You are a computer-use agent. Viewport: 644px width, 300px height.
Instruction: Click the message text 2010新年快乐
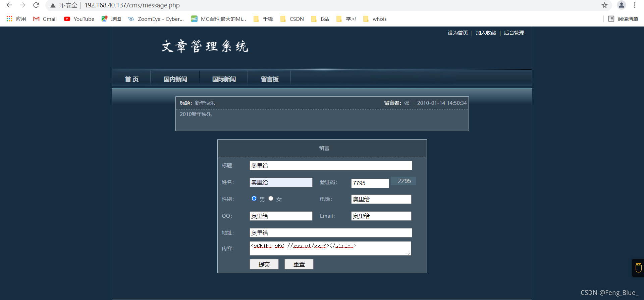pos(196,114)
